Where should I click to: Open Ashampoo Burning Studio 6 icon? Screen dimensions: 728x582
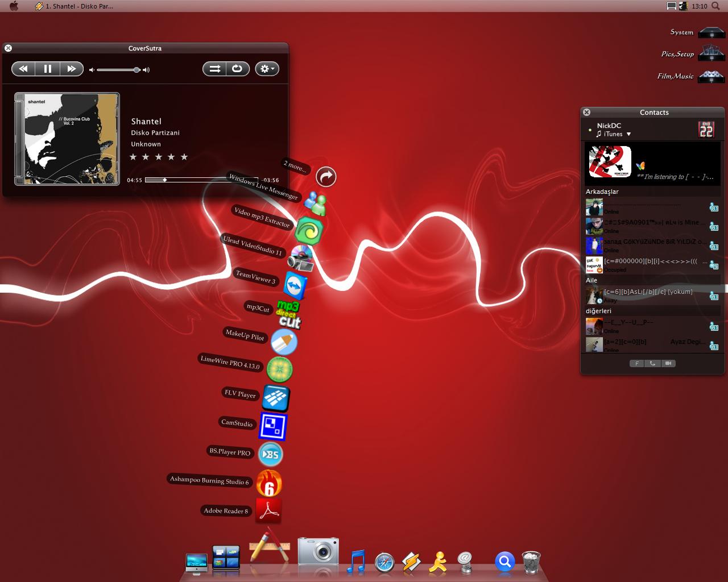pos(269,483)
